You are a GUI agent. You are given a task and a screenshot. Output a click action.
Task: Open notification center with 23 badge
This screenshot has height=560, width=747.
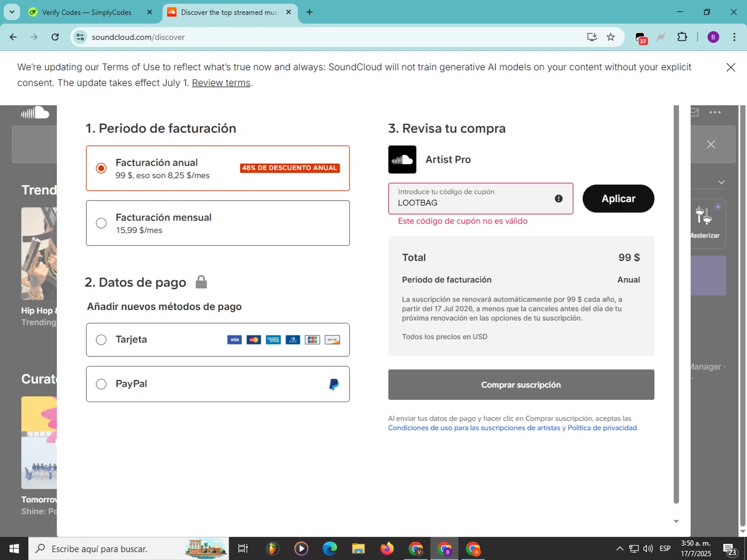[x=730, y=550]
